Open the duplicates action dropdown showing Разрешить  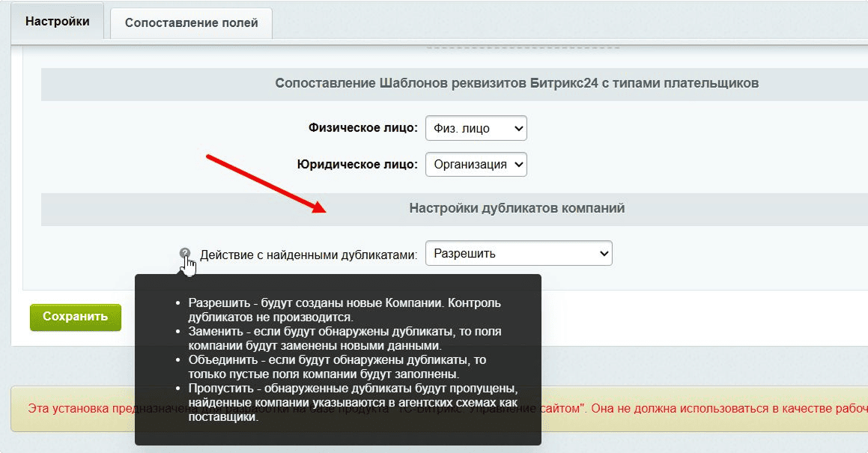click(518, 254)
